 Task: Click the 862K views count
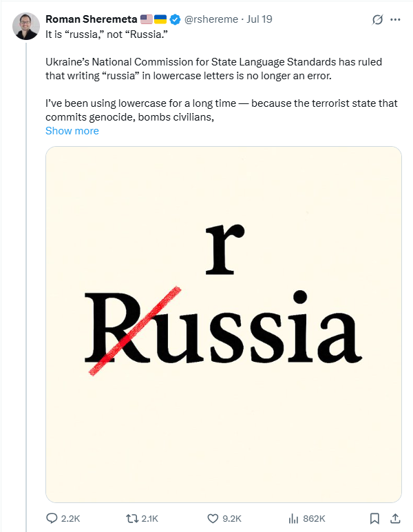pyautogui.click(x=314, y=518)
